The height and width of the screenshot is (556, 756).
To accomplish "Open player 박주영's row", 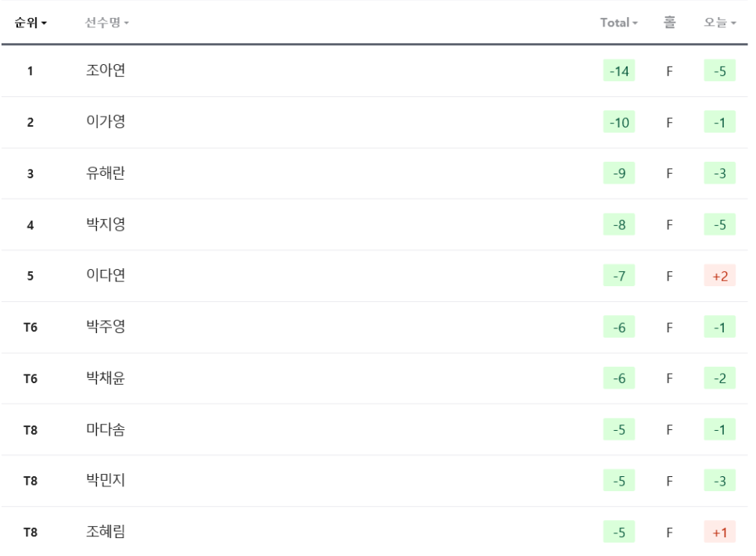I will pyautogui.click(x=106, y=327).
